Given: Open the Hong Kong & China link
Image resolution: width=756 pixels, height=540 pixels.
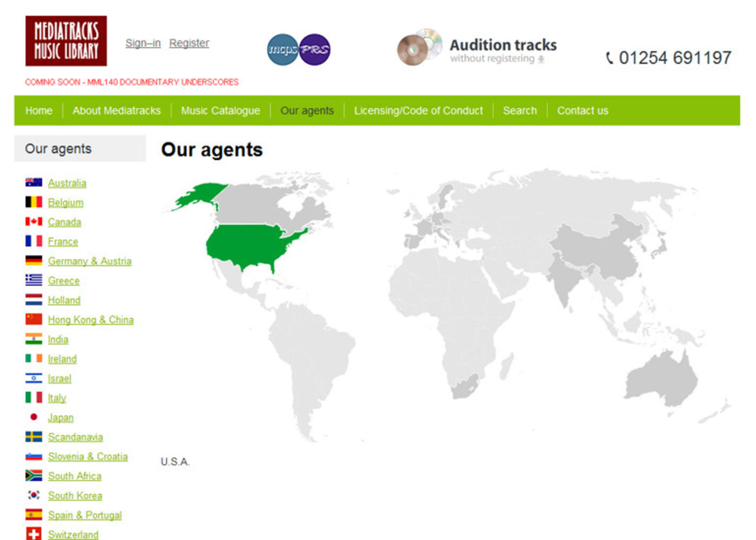Looking at the screenshot, I should [x=91, y=320].
